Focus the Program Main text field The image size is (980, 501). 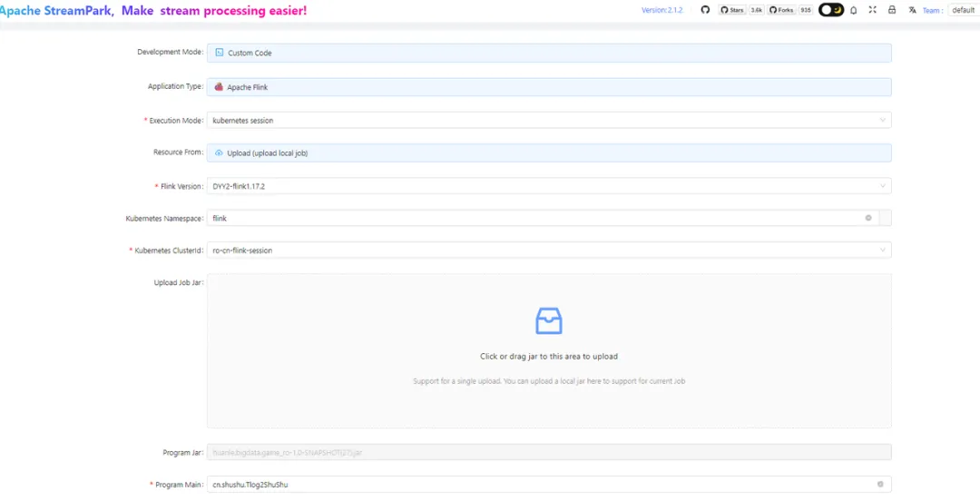(535, 485)
